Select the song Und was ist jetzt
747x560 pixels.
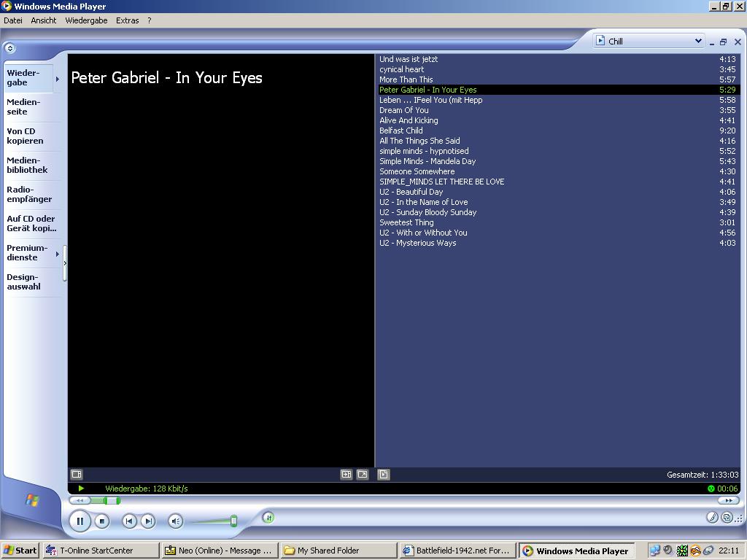coord(557,59)
